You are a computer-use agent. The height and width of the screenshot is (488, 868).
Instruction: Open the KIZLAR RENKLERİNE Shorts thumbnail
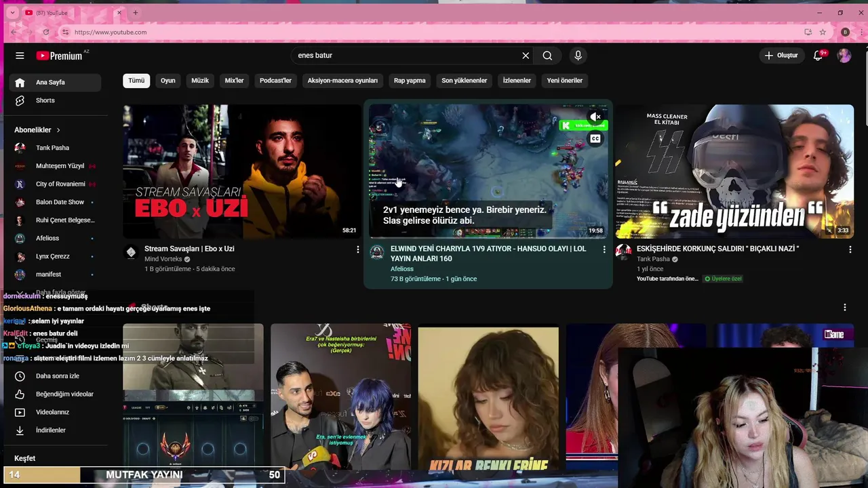[488, 396]
